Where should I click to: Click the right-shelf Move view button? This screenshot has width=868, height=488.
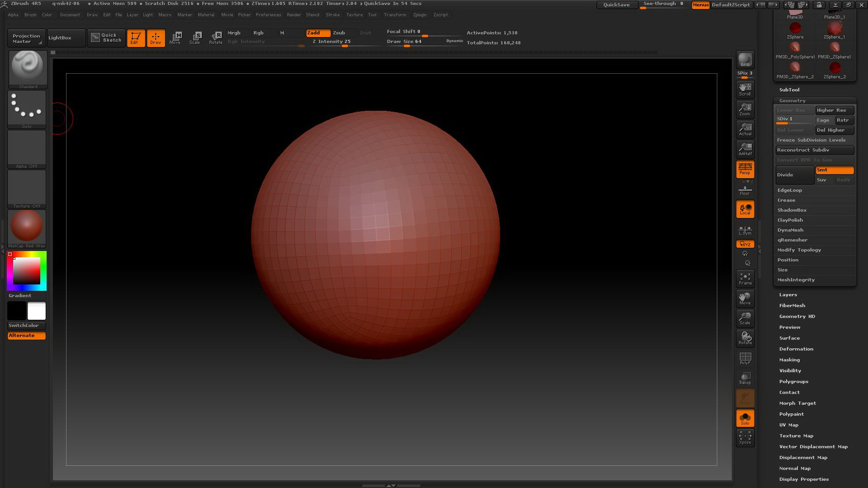pyautogui.click(x=745, y=298)
